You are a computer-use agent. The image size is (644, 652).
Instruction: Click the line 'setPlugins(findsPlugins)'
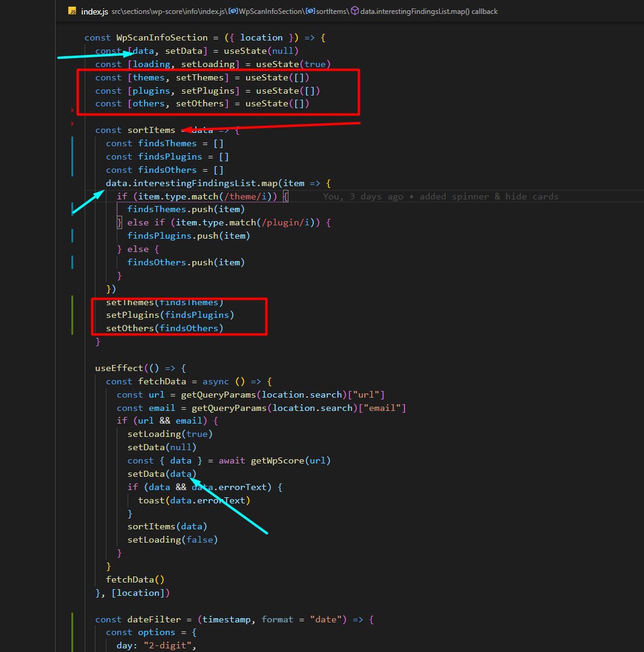click(x=170, y=315)
